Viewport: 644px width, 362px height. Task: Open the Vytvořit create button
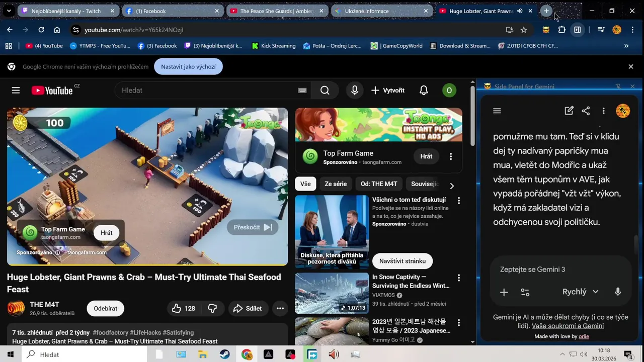388,90
